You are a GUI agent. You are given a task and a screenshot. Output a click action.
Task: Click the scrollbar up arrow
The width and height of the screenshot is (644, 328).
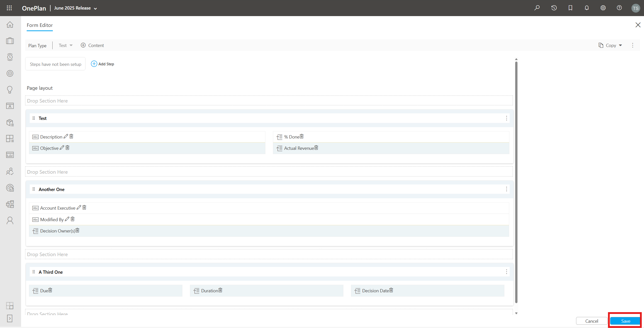coord(516,59)
